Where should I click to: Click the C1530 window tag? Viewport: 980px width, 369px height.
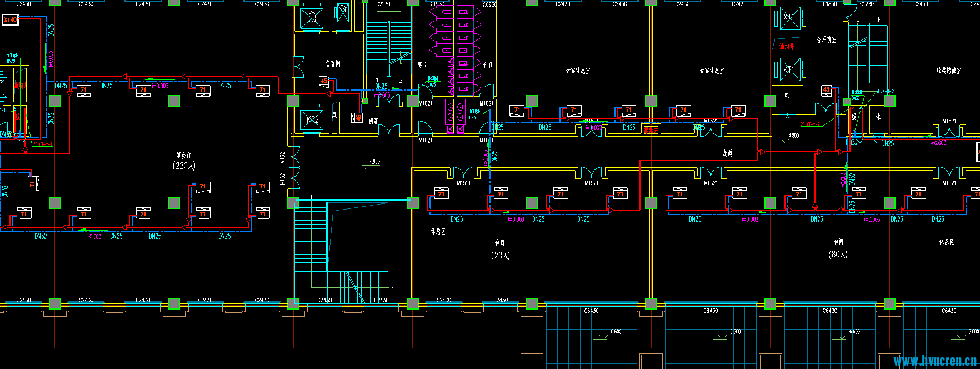tap(437, 4)
